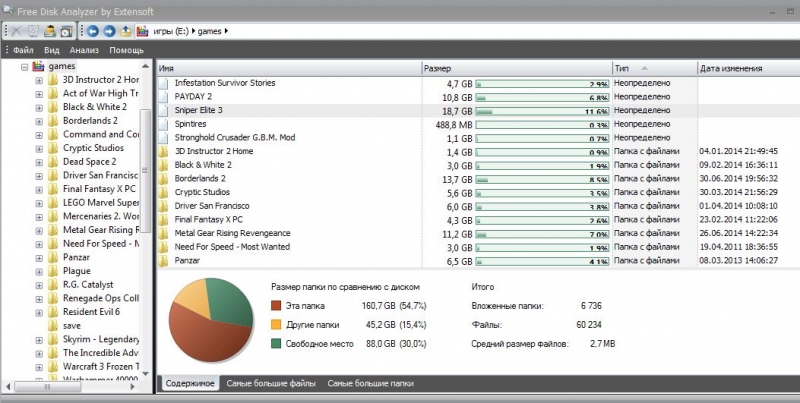The image size is (800, 403).
Task: Click folder icon of Cryptic Studios list row
Action: pos(163,192)
